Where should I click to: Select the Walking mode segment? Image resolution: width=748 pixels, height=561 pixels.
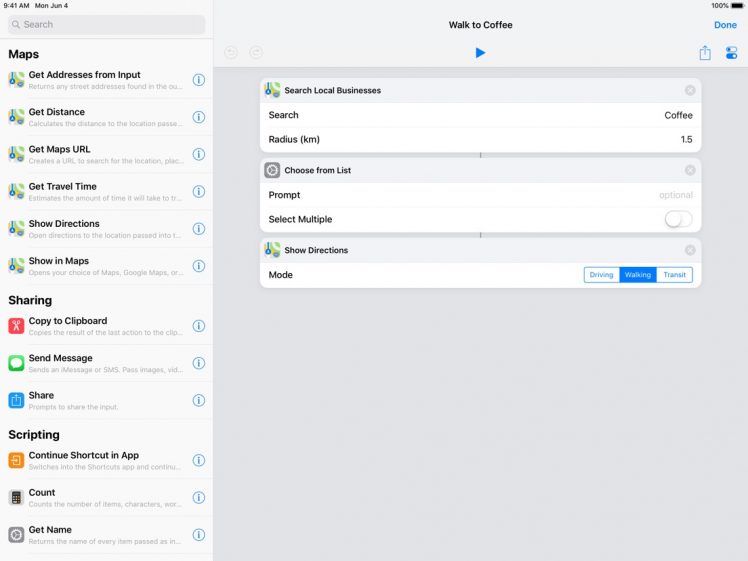pyautogui.click(x=638, y=275)
